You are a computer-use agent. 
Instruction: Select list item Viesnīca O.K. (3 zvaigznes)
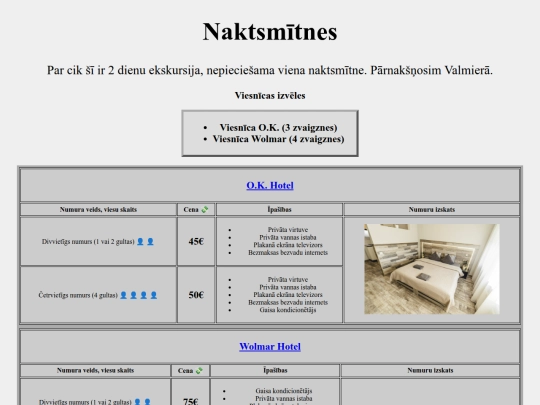(x=278, y=127)
